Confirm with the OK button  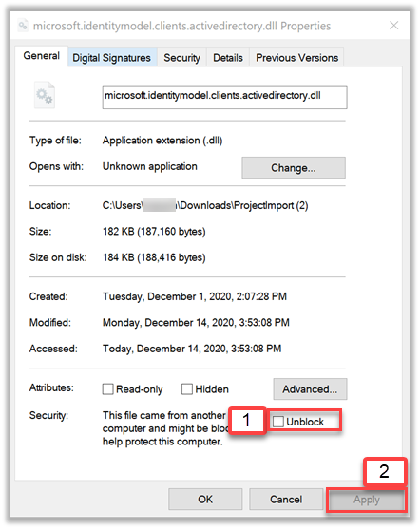tap(205, 500)
